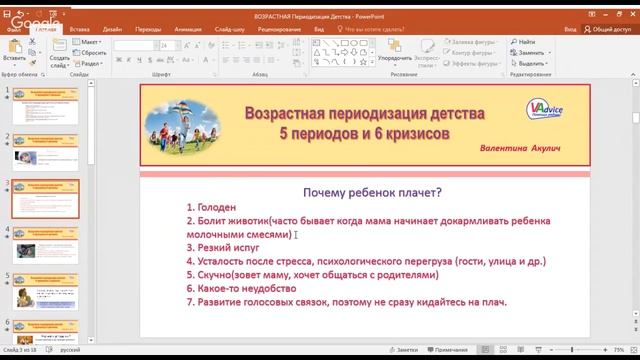Screen dimensions: 640x360
Task: Open Контур фигуры shape outline menu
Action: [x=470, y=53]
